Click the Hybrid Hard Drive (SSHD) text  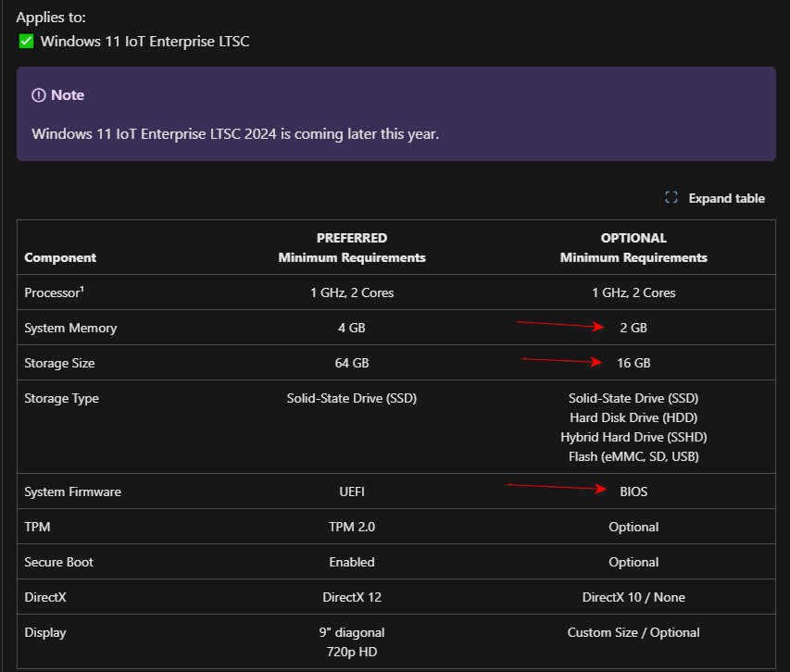(633, 437)
